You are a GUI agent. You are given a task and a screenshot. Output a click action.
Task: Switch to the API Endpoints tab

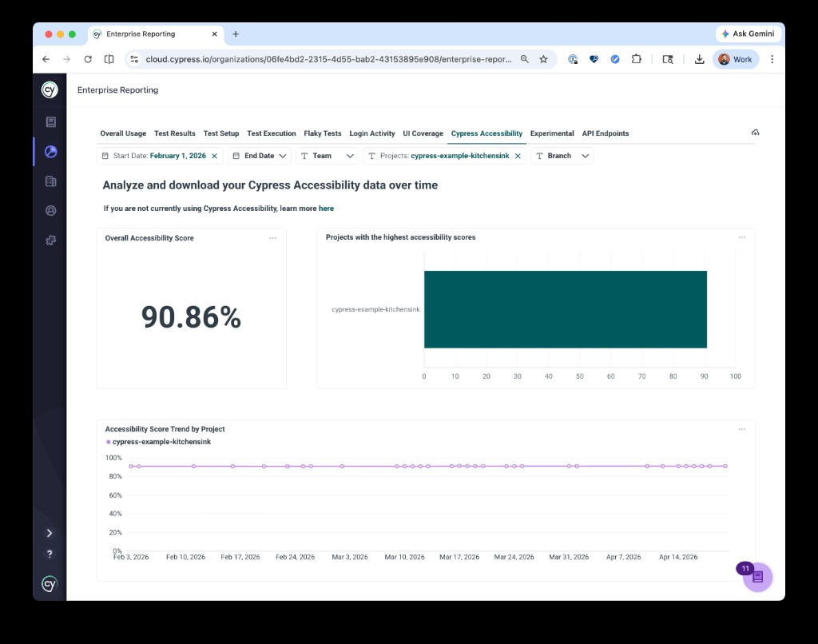point(606,133)
